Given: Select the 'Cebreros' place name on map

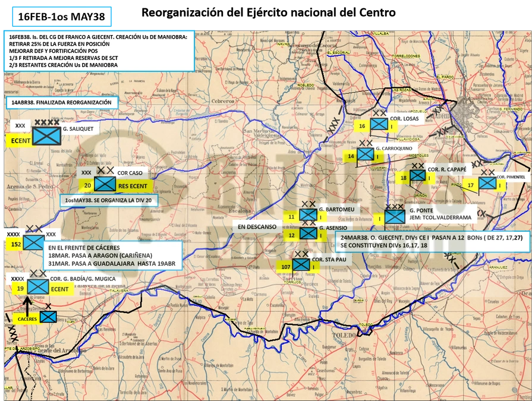Looking at the screenshot, I should [222, 101].
